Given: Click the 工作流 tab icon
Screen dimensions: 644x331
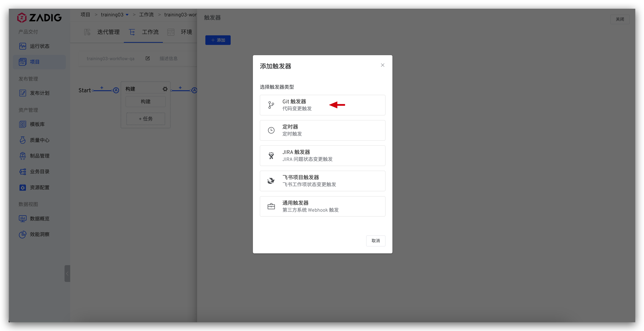Looking at the screenshot, I should [x=132, y=32].
